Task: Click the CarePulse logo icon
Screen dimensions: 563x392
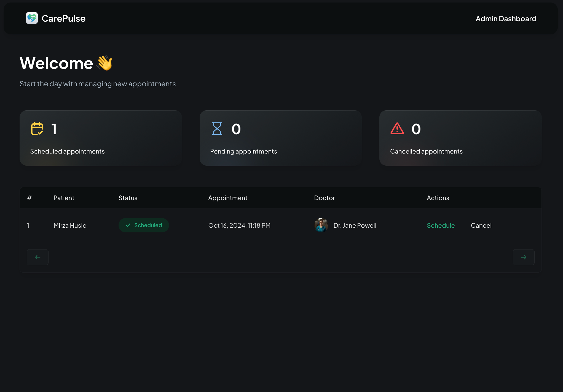Action: pyautogui.click(x=32, y=18)
